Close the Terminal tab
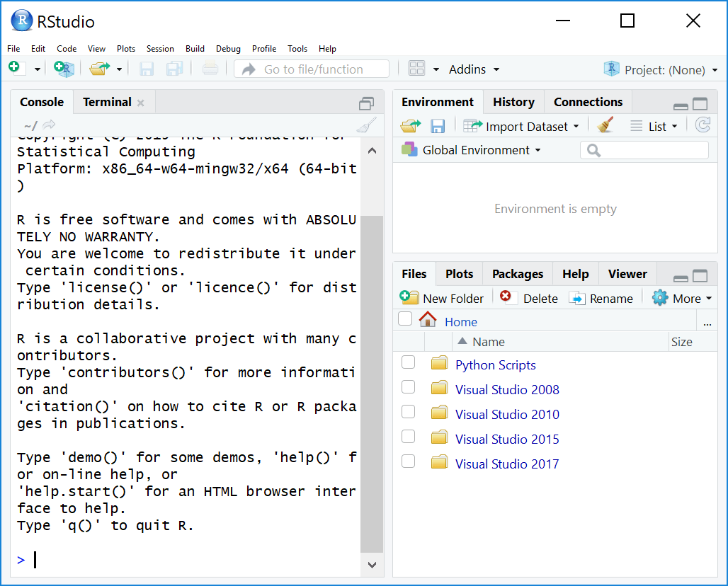 (x=141, y=103)
